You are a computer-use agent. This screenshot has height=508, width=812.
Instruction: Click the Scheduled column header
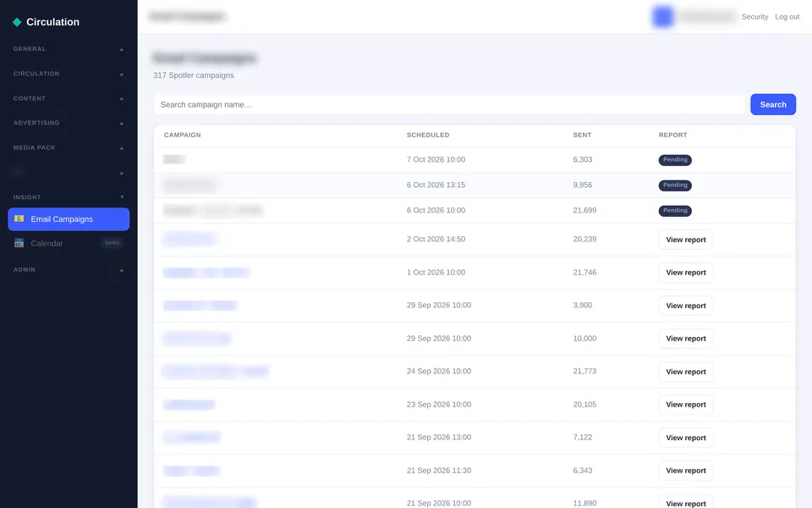click(428, 135)
